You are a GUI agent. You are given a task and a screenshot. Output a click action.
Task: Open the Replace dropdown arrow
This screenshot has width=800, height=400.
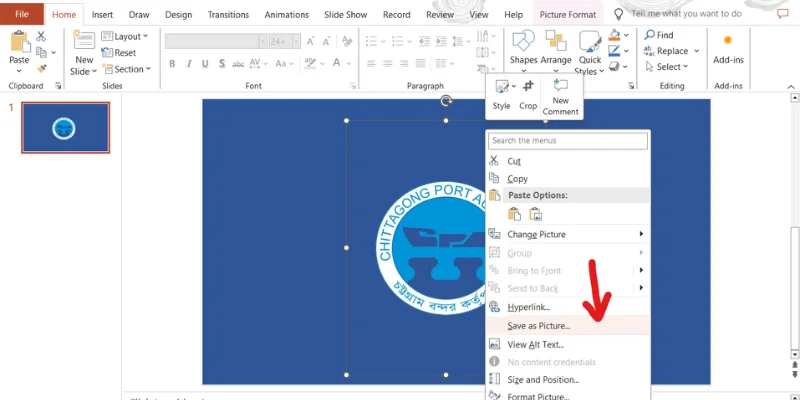click(x=696, y=51)
